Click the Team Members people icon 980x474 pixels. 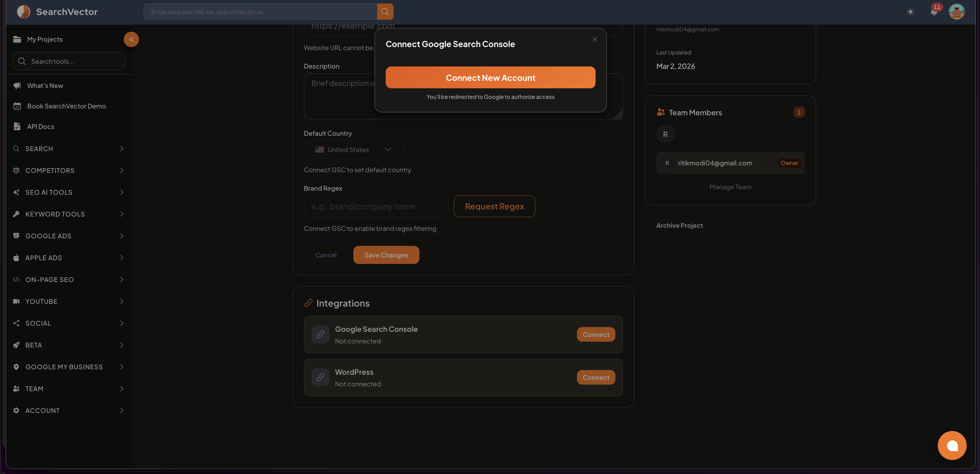click(x=661, y=112)
